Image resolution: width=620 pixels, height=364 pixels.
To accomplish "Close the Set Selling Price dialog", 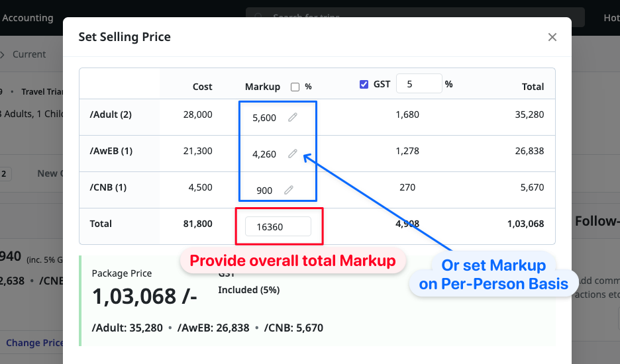I will tap(552, 37).
